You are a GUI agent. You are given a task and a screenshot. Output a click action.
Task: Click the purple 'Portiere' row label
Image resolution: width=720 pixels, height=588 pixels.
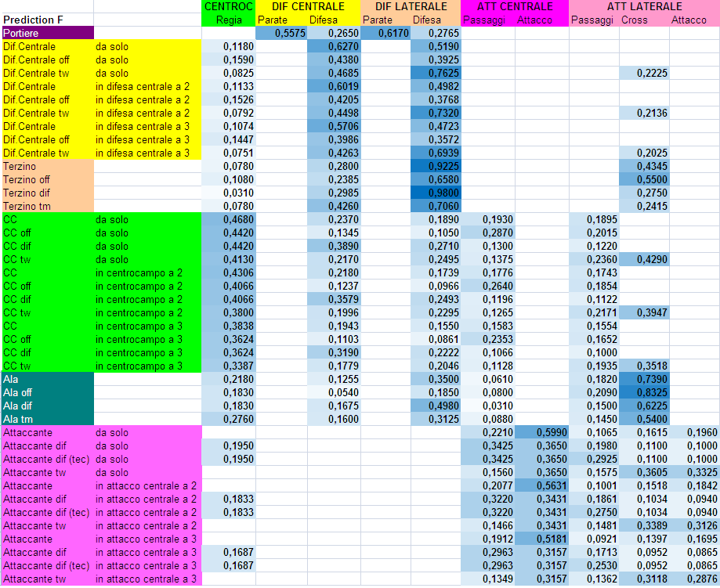point(47,33)
